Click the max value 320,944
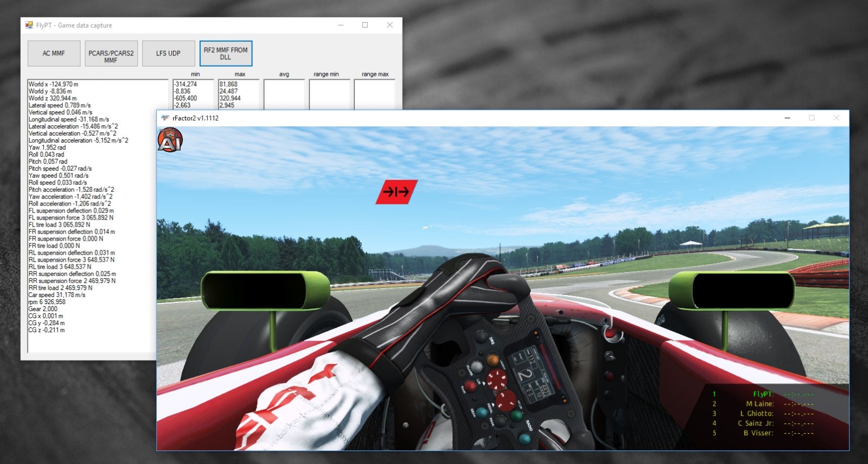 tap(231, 99)
